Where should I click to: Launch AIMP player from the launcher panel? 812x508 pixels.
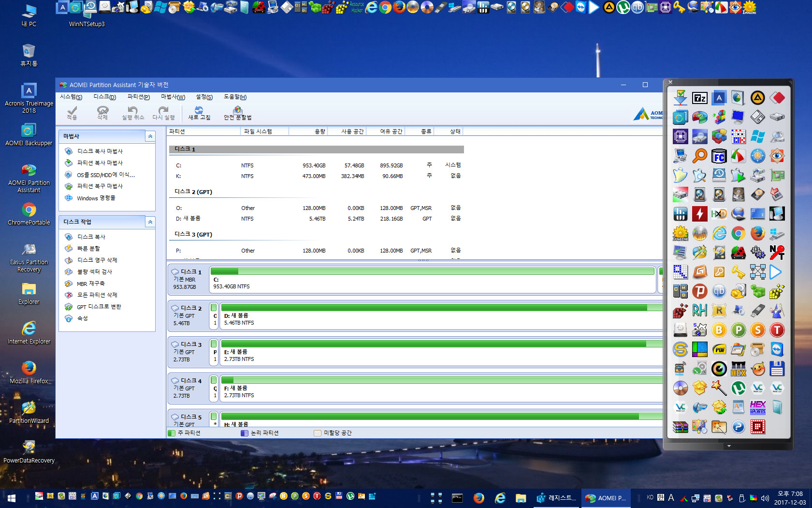(757, 98)
